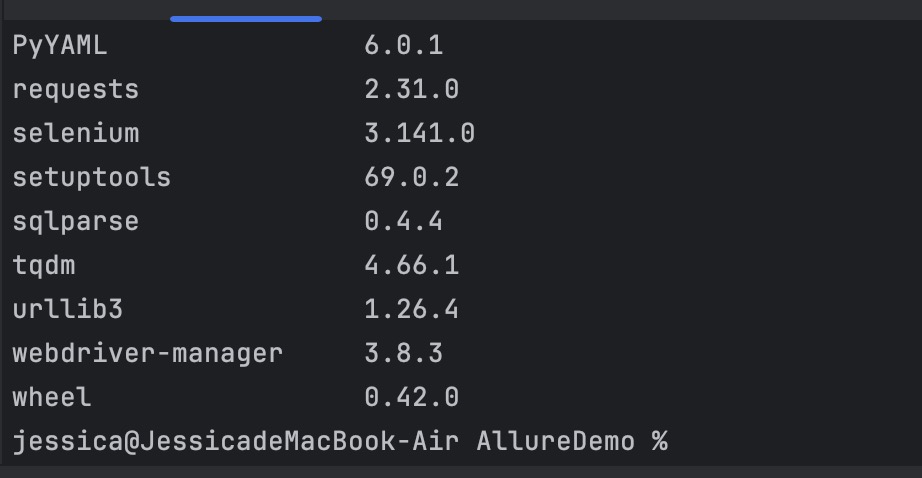Screen dimensions: 922x478
Task: Click version 2.31.0 of requests
Action: (x=412, y=90)
